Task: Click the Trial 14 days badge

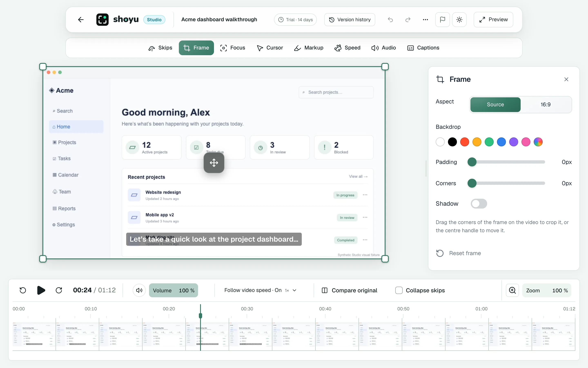Action: [x=295, y=19]
